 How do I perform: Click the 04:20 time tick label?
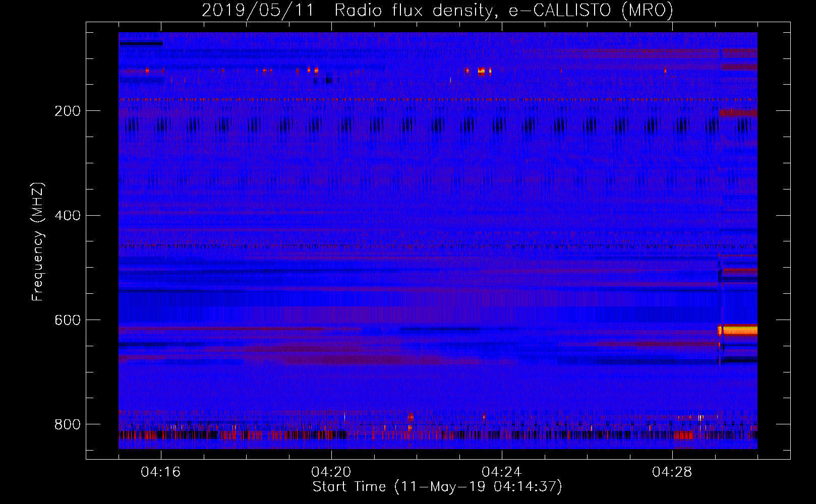[x=331, y=472]
